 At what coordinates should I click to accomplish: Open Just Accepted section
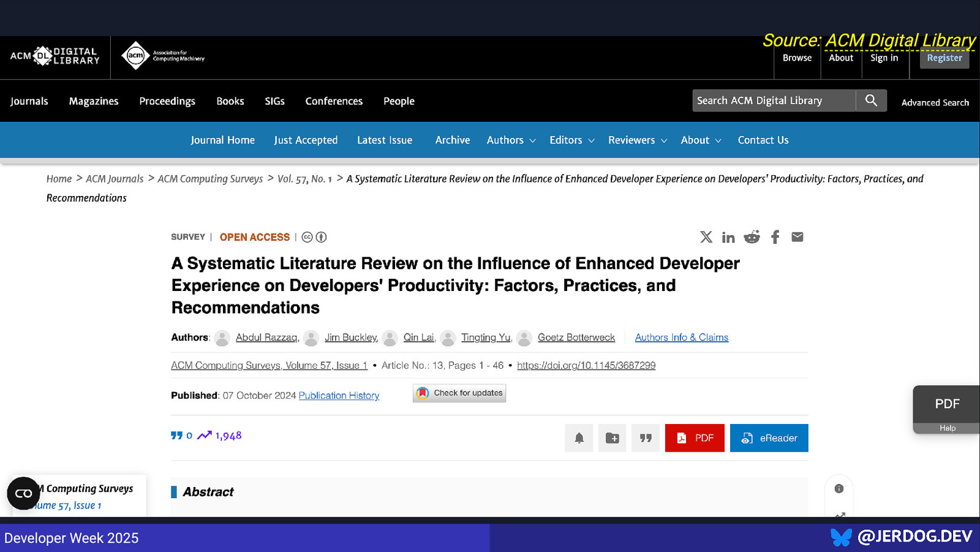pyautogui.click(x=306, y=140)
